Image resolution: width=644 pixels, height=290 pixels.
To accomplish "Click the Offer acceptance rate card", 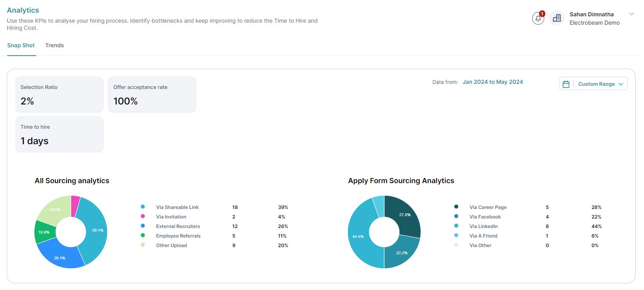I will point(152,95).
